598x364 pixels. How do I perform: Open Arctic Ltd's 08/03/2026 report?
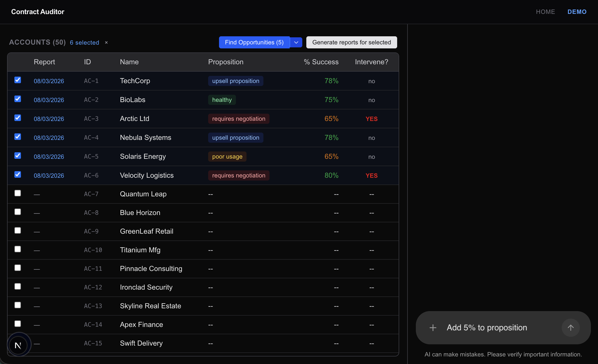49,119
